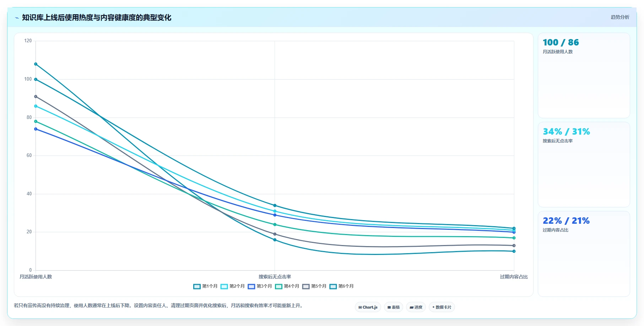
Task: Click the data point at 100 on 月活跃使用人数
Action: (x=36, y=80)
